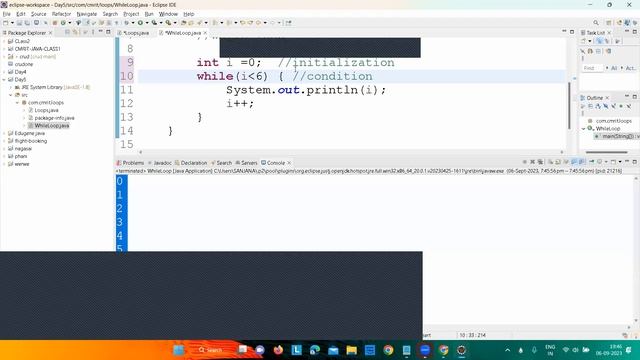The height and width of the screenshot is (360, 640).
Task: Maximize the editor area
Action: tap(572, 32)
